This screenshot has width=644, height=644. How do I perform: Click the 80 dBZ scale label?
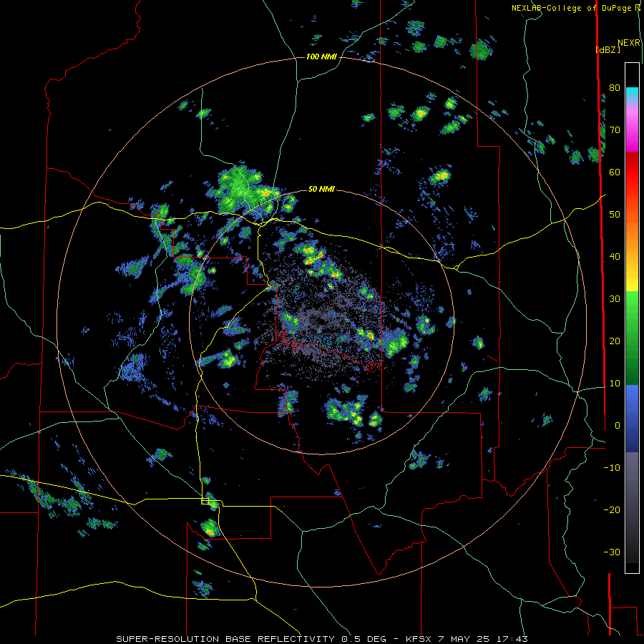click(615, 87)
